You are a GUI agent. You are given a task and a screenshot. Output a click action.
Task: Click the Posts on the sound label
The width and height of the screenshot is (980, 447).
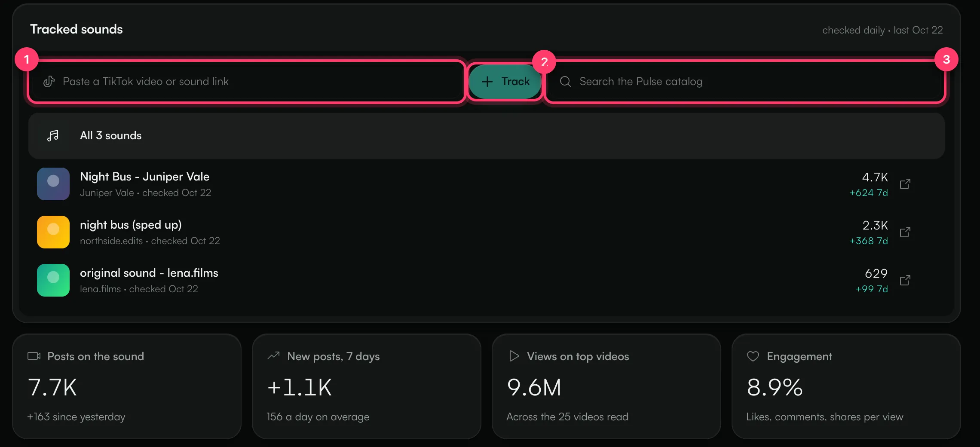click(x=95, y=356)
